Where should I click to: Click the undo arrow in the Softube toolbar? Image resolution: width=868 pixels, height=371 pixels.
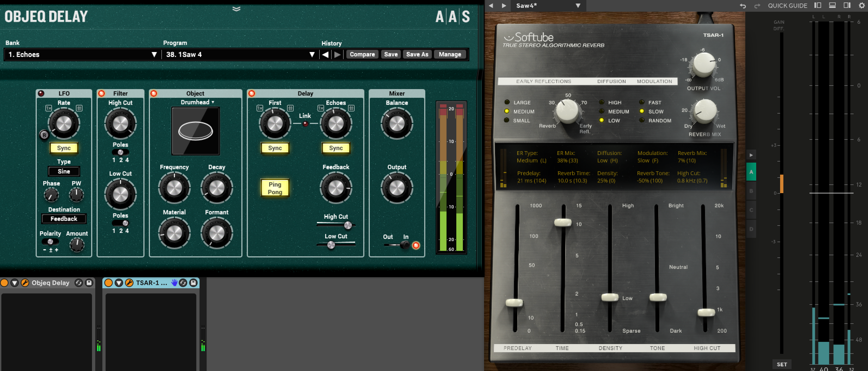point(743,6)
